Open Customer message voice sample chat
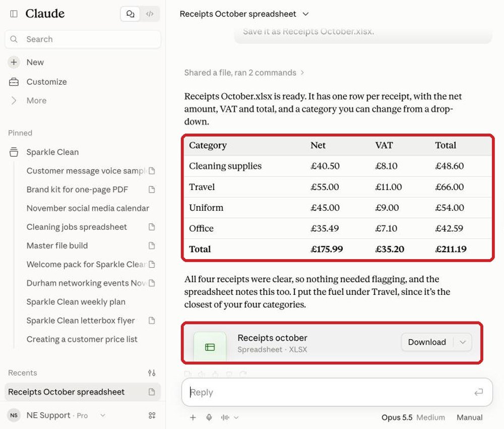504x429 pixels. pyautogui.click(x=86, y=171)
